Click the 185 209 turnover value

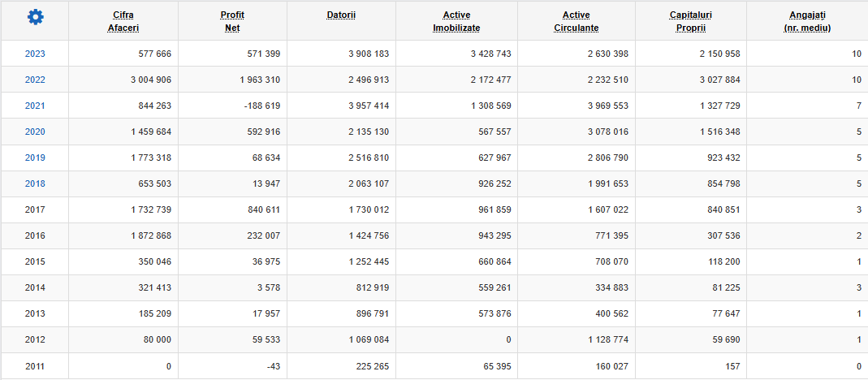[155, 314]
